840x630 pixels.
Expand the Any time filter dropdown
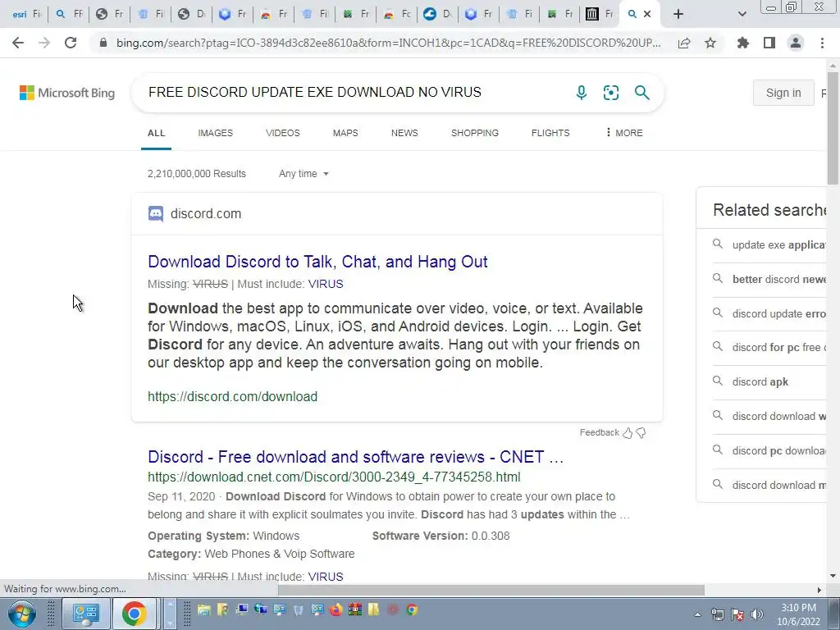pyautogui.click(x=304, y=174)
